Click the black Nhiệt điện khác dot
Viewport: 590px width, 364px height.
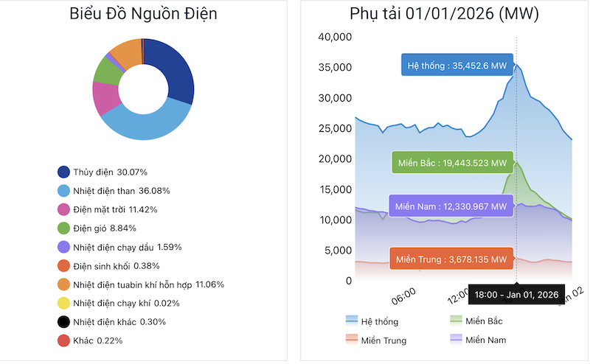point(64,322)
